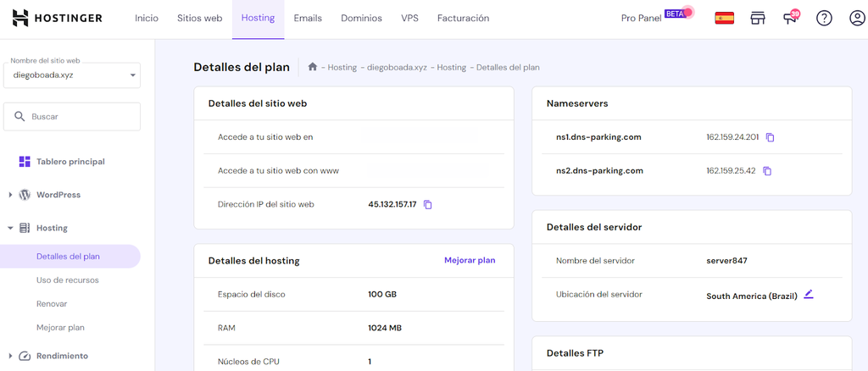Open the user profile account icon
Screen dimensions: 868x371
(x=857, y=19)
